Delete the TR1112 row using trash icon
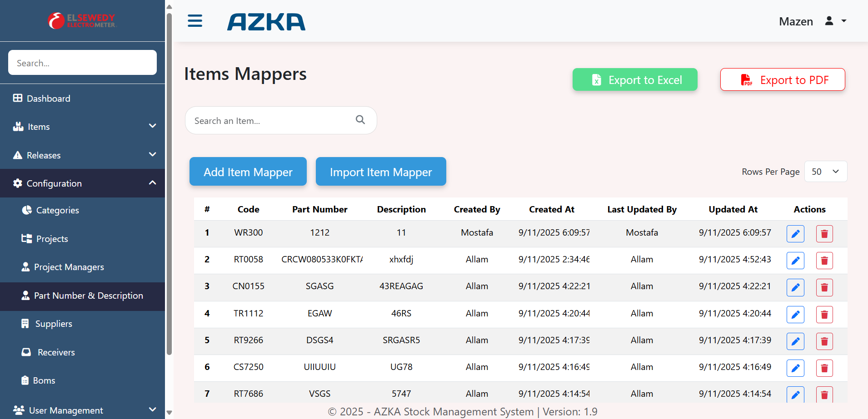Viewport: 868px width, 419px height. pos(824,314)
